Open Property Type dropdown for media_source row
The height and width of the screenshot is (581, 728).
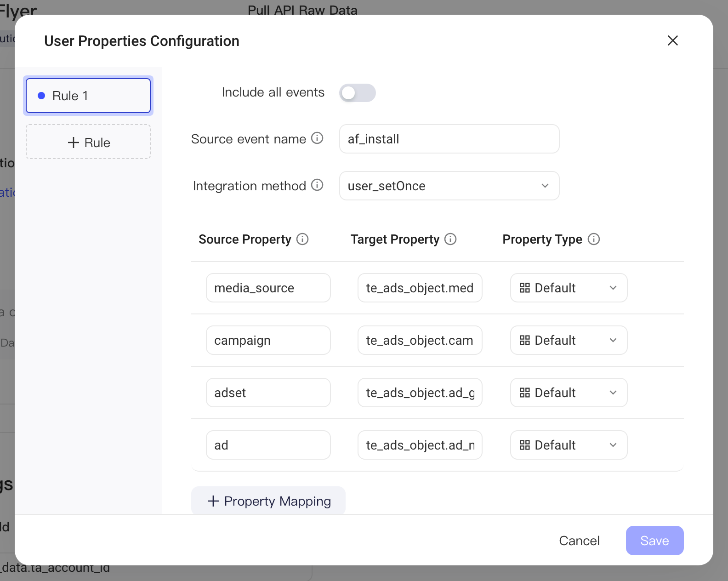569,288
